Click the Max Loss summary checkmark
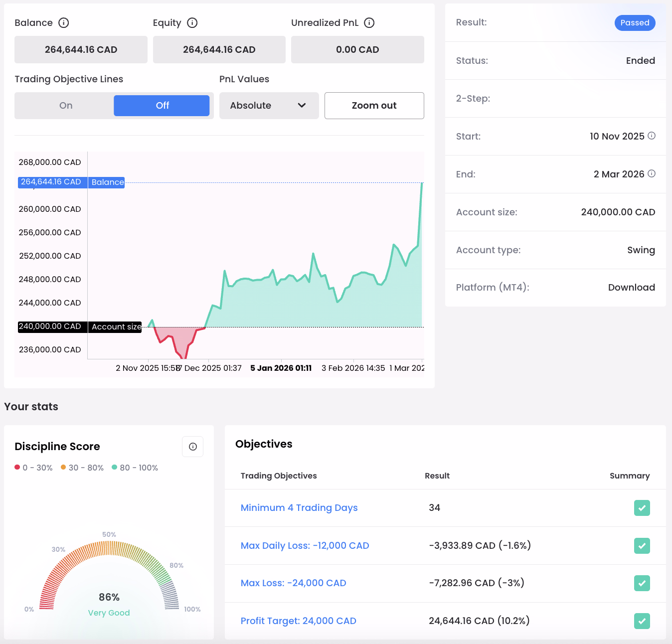Viewport: 672px width, 644px height. click(642, 583)
